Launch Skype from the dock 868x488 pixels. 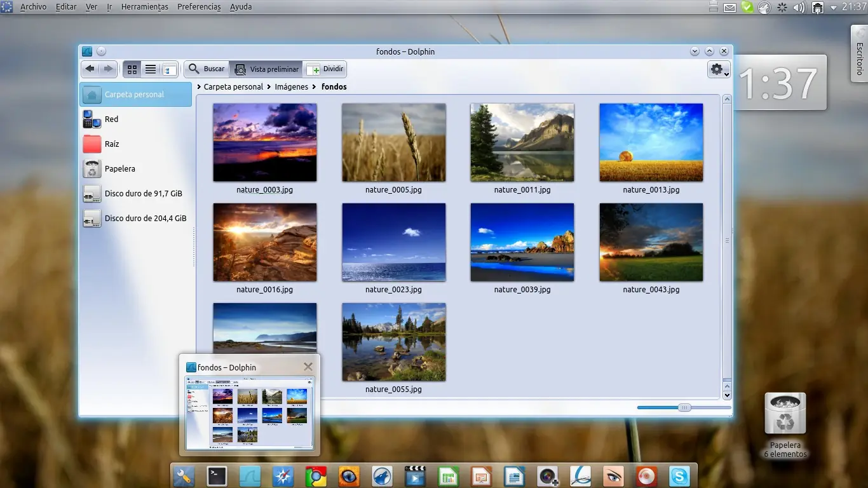coord(679,476)
